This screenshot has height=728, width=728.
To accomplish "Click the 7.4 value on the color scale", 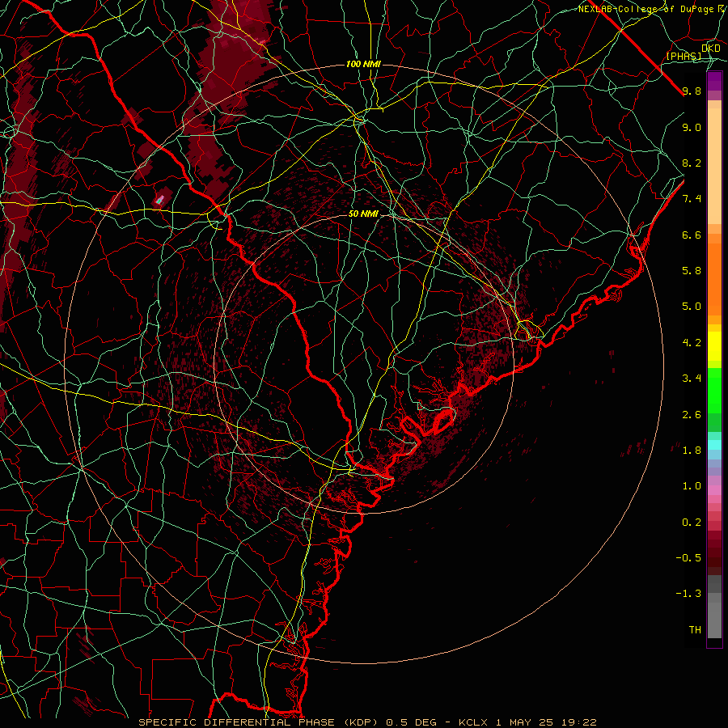I will [x=692, y=199].
